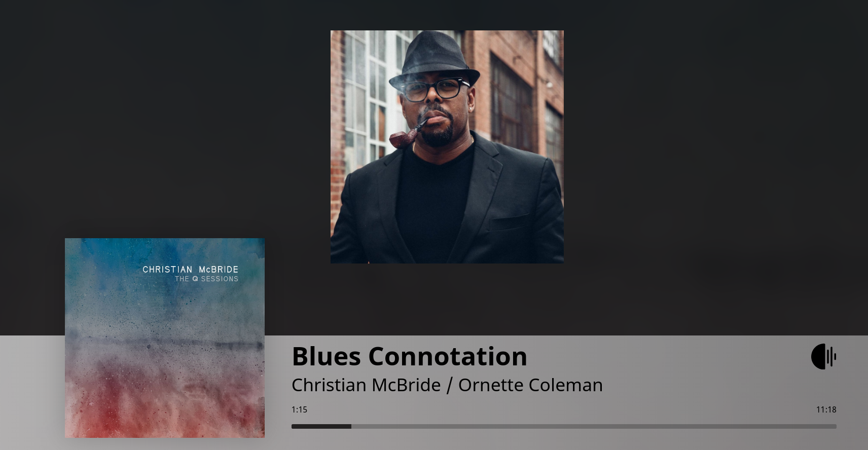Click THE Q SESSIONS text on the cover

tap(207, 279)
